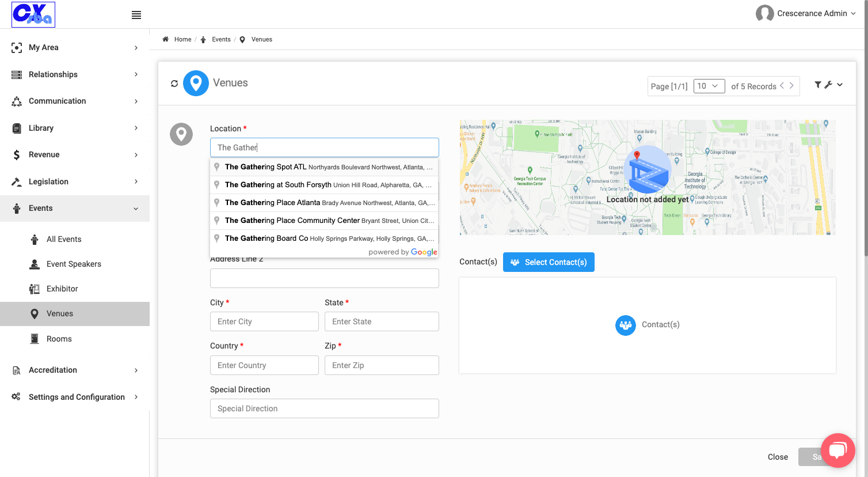Click the Home breadcrumb link
This screenshot has height=477, width=868.
(x=182, y=39)
